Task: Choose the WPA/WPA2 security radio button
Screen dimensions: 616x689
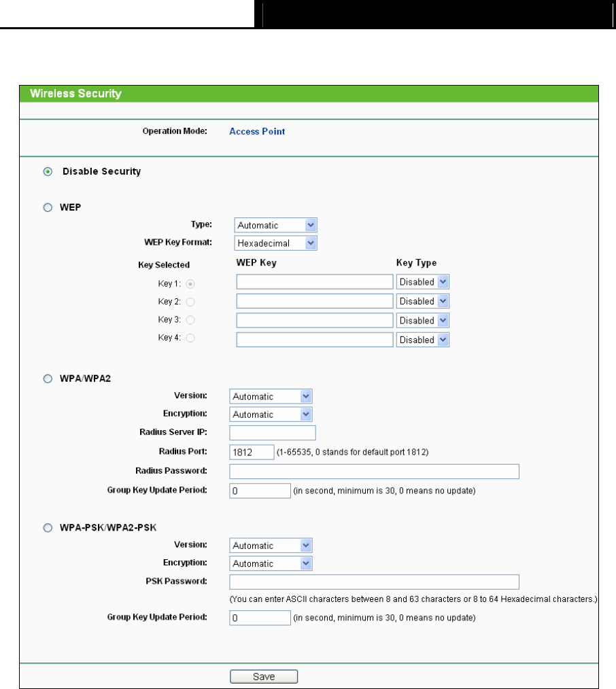Action: coord(48,378)
